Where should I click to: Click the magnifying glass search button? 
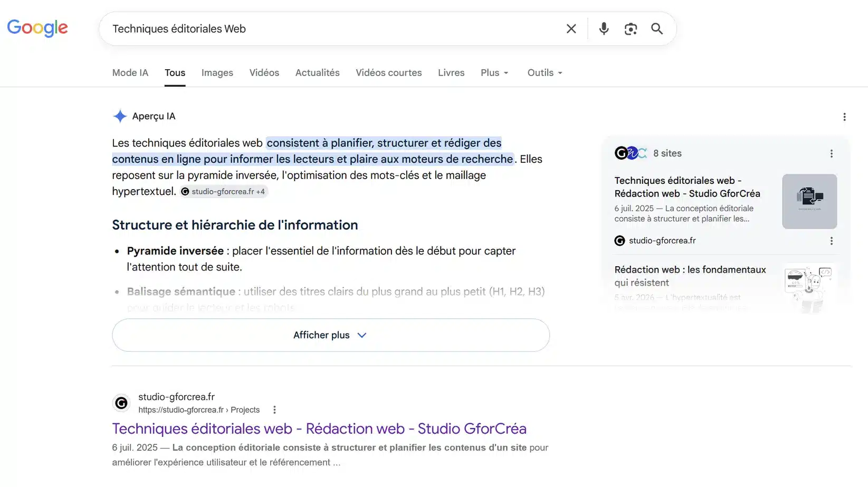(656, 29)
